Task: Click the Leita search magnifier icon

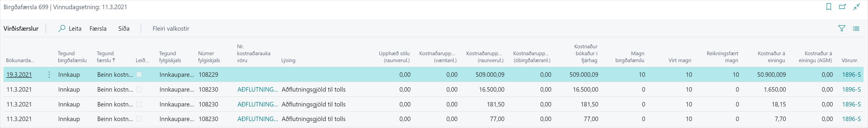Action: 62,28
